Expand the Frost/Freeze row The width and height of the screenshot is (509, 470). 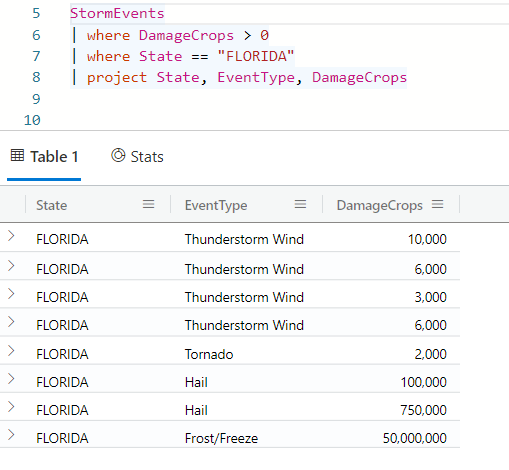click(x=11, y=435)
